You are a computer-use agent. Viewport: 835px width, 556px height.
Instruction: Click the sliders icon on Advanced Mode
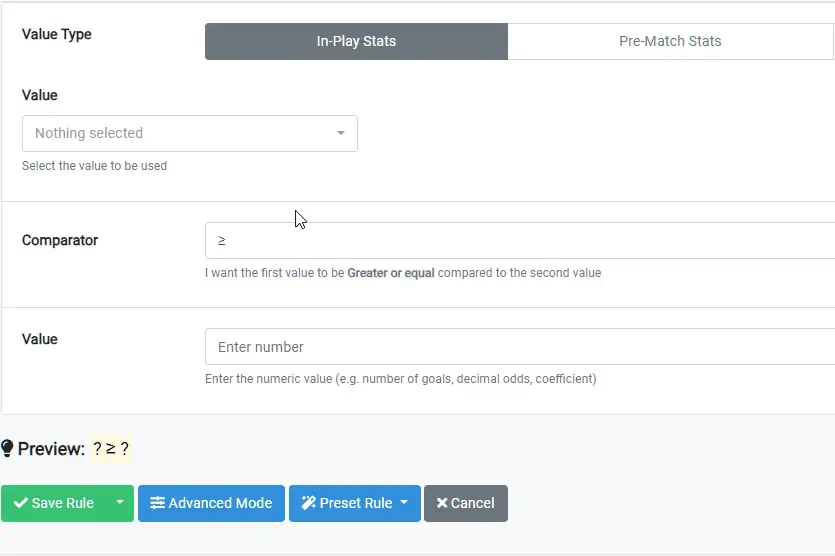click(157, 503)
